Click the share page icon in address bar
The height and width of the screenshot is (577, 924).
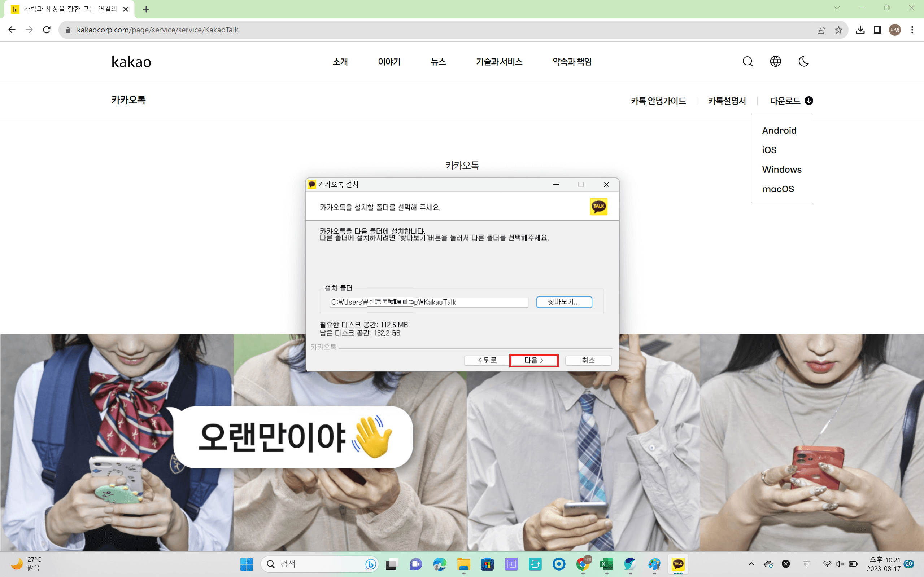tap(821, 30)
